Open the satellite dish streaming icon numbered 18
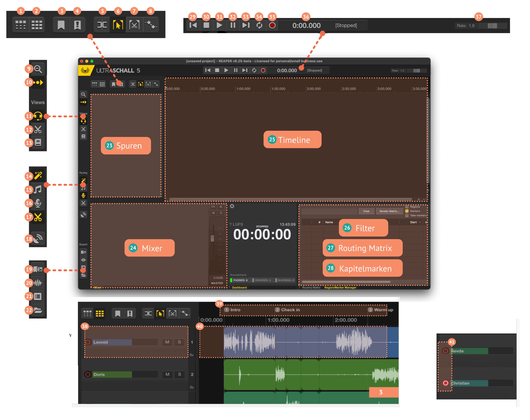 pos(38,238)
